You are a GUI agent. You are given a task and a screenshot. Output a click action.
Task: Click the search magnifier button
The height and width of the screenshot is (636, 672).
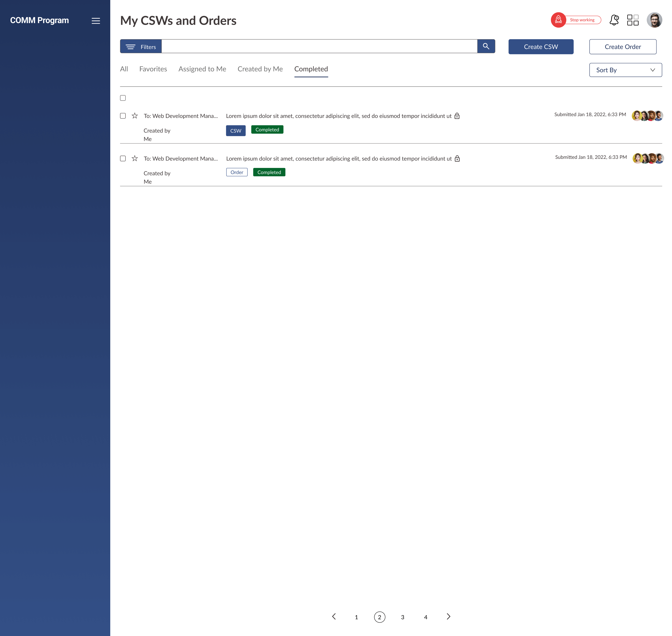pyautogui.click(x=486, y=46)
